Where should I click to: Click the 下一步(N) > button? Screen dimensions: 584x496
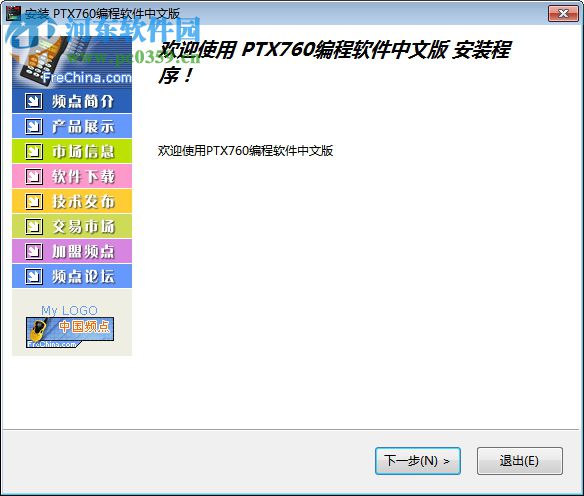418,461
